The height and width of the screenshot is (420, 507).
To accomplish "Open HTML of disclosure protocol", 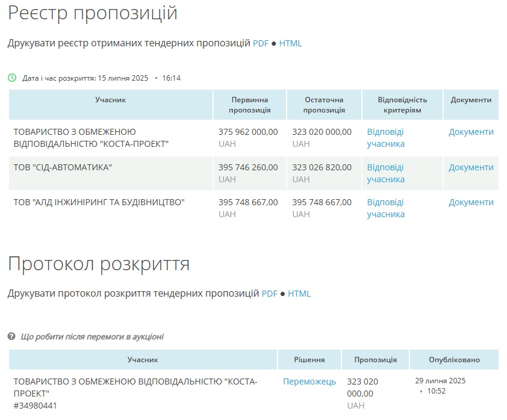I will click(299, 294).
